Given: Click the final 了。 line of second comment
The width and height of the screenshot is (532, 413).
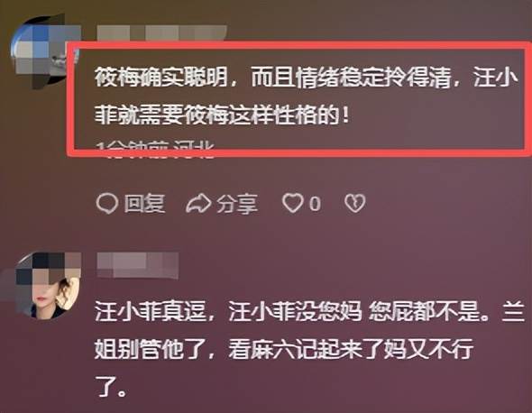Looking at the screenshot, I should coord(111,386).
